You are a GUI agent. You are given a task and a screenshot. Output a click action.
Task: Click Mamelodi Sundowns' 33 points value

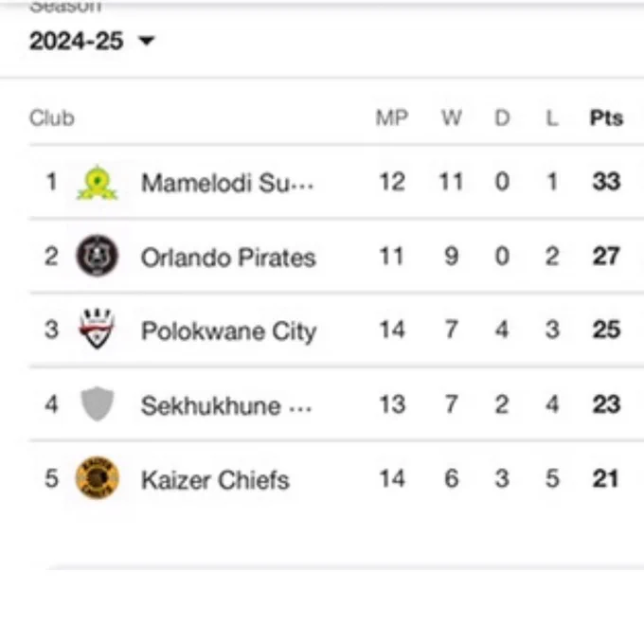[x=606, y=182]
